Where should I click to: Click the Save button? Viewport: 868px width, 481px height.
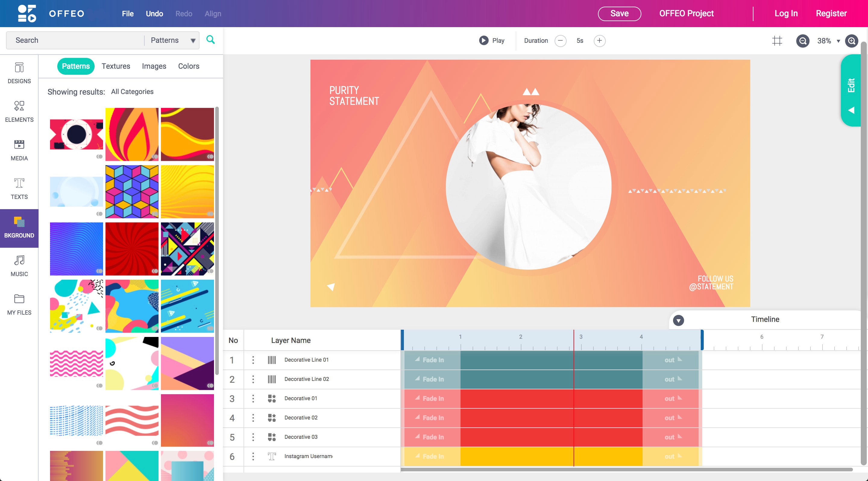click(x=619, y=14)
